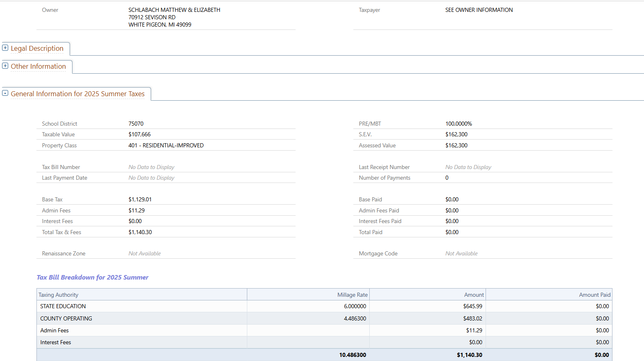
Task: Select the COUNTY OPERATING table row
Action: point(66,318)
